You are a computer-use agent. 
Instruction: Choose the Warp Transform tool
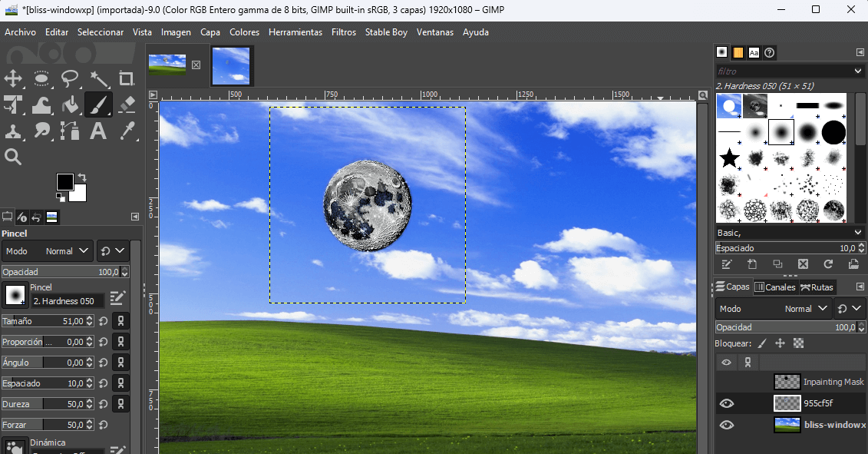point(41,104)
